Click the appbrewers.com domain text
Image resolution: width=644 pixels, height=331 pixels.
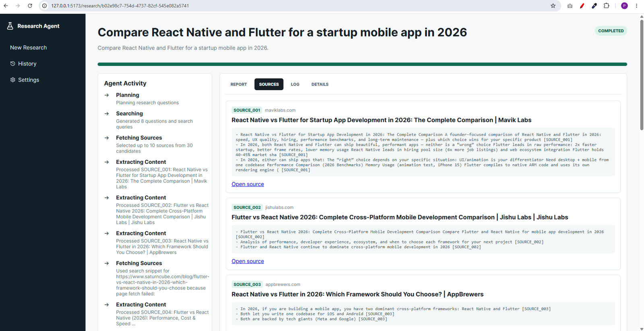tap(283, 285)
